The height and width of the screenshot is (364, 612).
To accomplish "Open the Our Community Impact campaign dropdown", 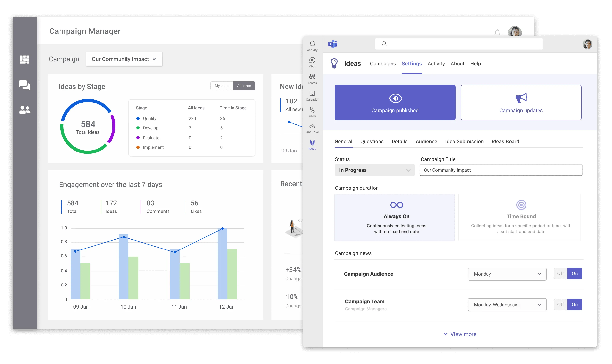I will pyautogui.click(x=124, y=59).
